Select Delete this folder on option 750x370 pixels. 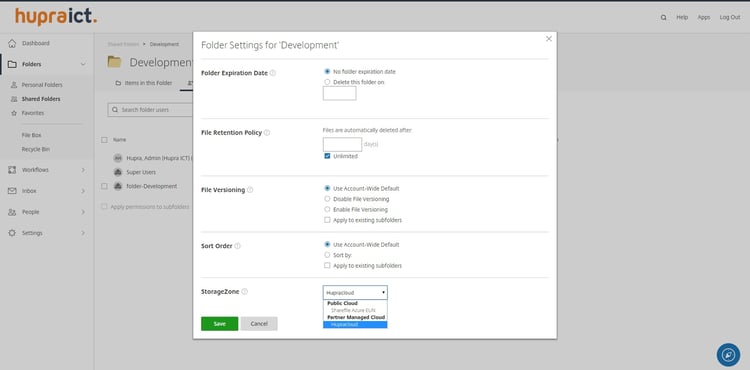pos(327,82)
